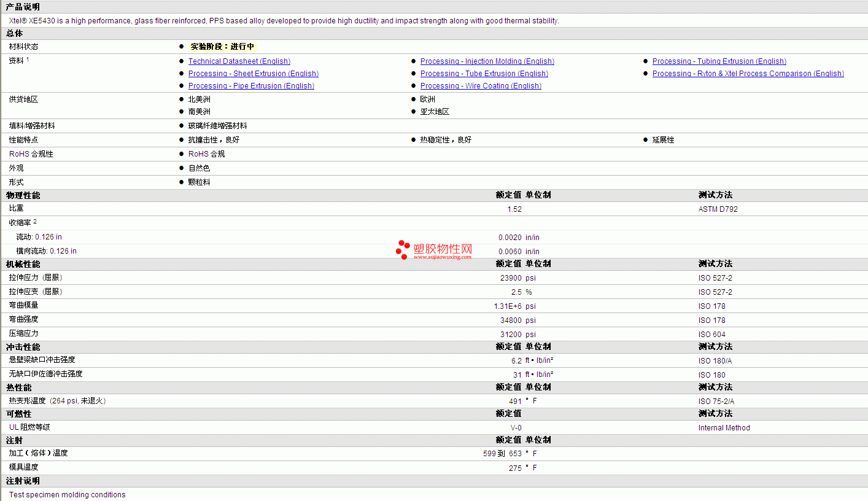Click the 冲击性能 section header
Image resolution: width=868 pixels, height=501 pixels.
[x=23, y=347]
